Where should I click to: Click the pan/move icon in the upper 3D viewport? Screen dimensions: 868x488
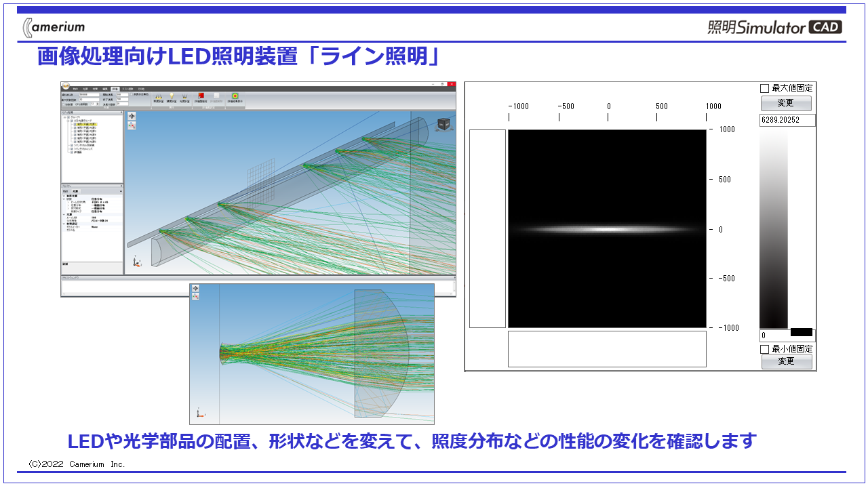[x=132, y=116]
